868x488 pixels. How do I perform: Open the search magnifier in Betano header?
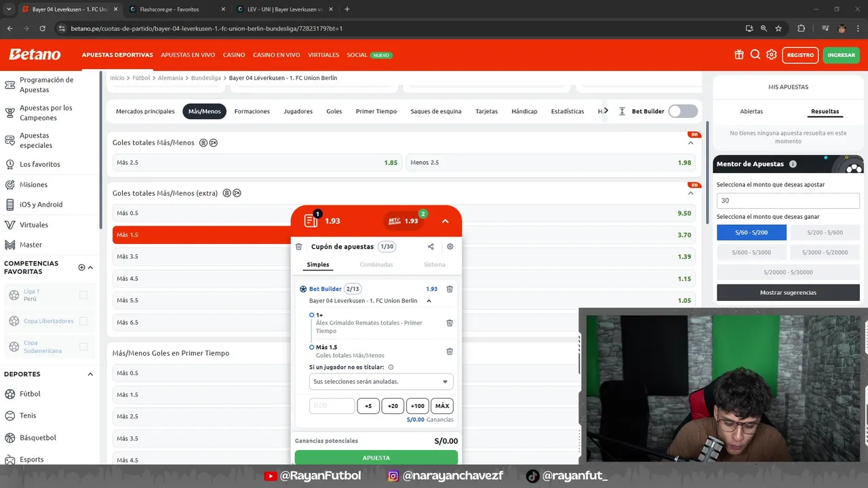point(755,55)
